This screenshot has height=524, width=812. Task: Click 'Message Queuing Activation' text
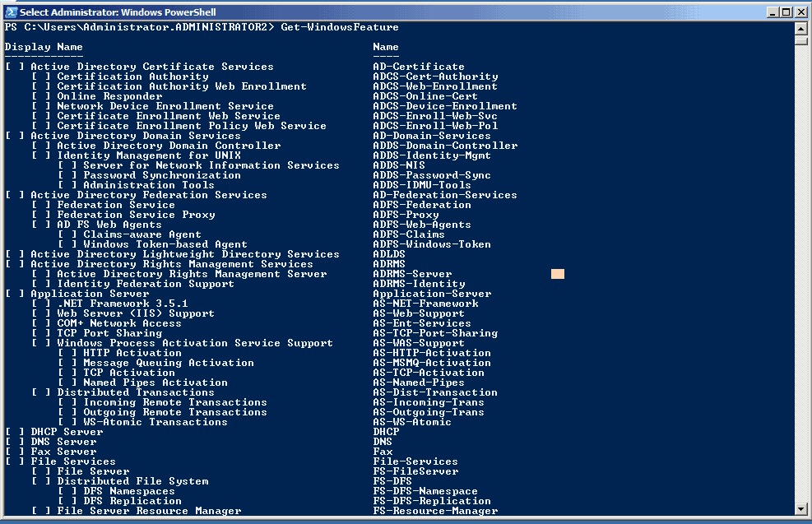click(169, 363)
